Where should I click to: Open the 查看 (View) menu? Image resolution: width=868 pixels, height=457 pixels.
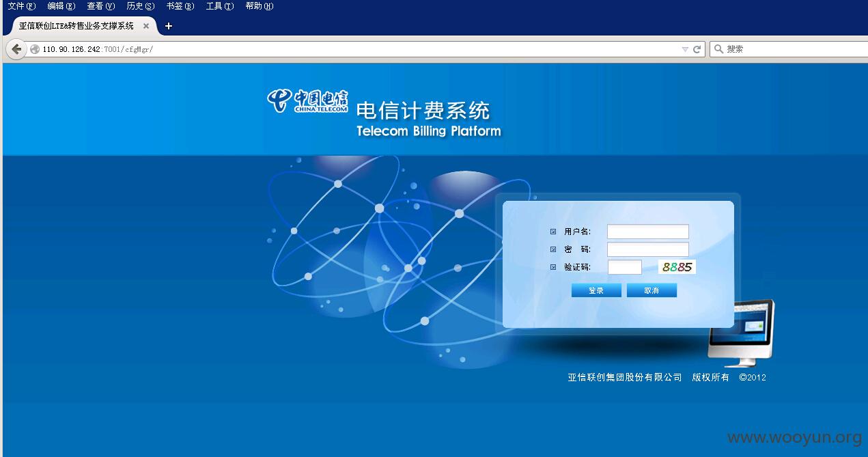pyautogui.click(x=100, y=6)
